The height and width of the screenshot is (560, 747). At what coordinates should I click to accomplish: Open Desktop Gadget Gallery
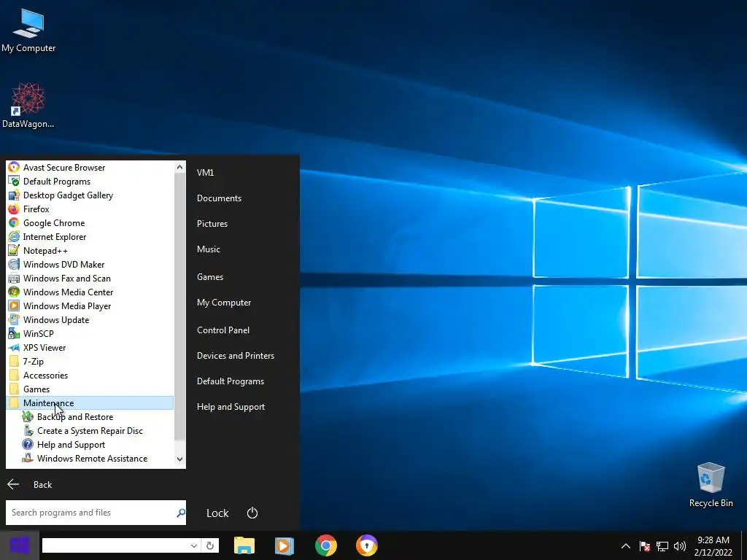click(x=90, y=195)
